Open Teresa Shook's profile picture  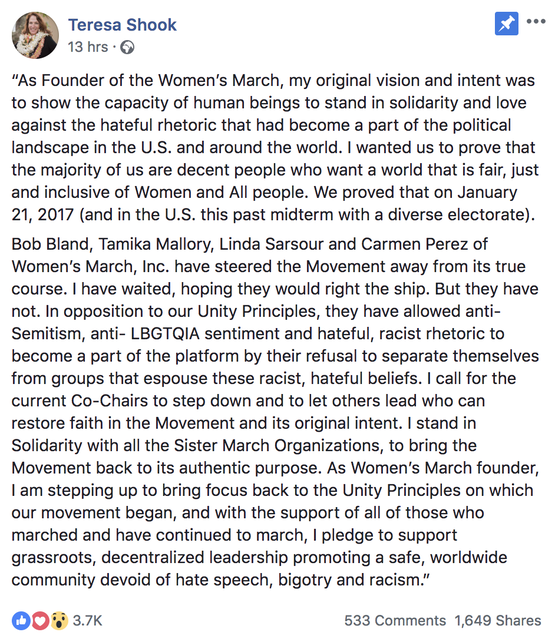[35, 35]
